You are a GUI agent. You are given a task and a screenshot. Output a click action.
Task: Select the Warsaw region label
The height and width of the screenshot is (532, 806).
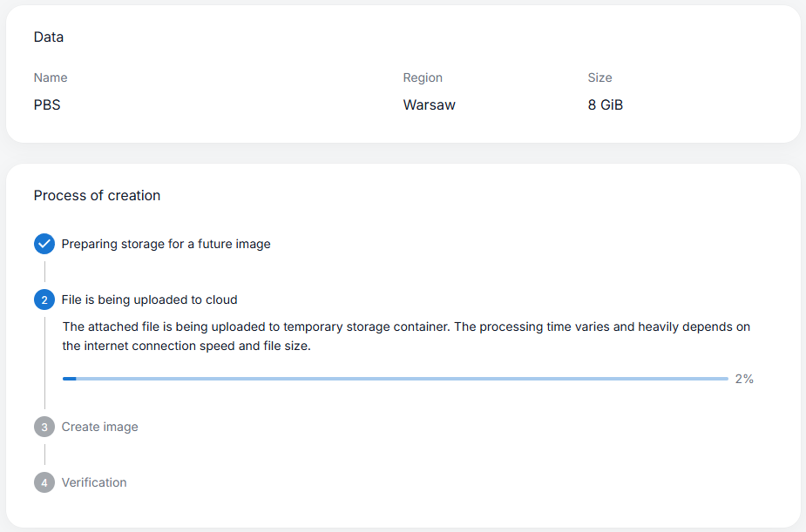tap(429, 104)
